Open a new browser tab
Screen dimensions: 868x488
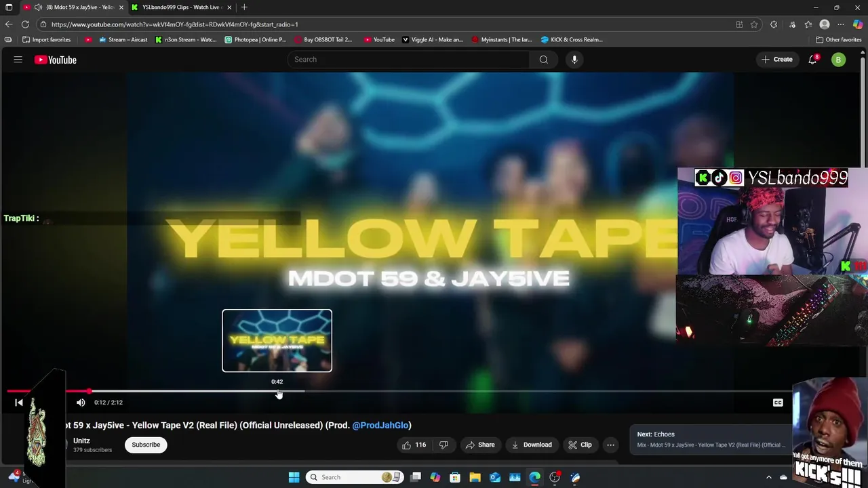pyautogui.click(x=244, y=7)
